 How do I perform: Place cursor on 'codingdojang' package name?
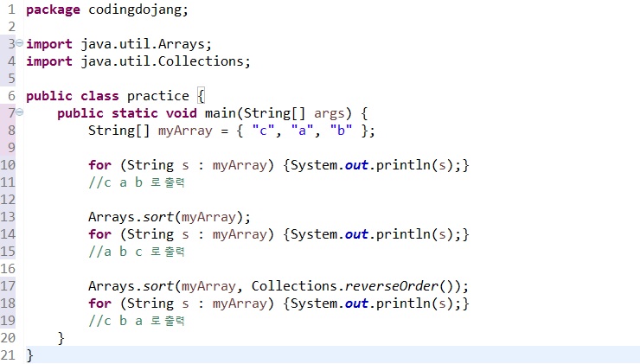pos(135,10)
